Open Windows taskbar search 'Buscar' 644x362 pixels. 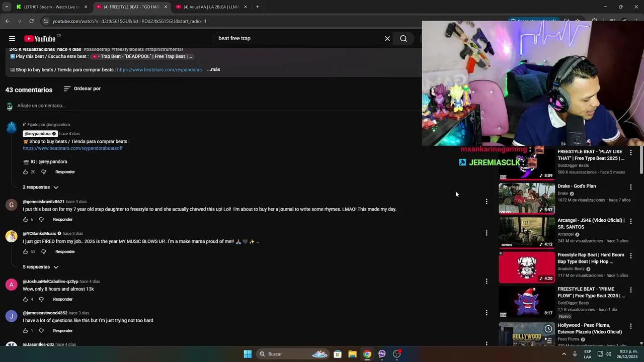point(293,354)
